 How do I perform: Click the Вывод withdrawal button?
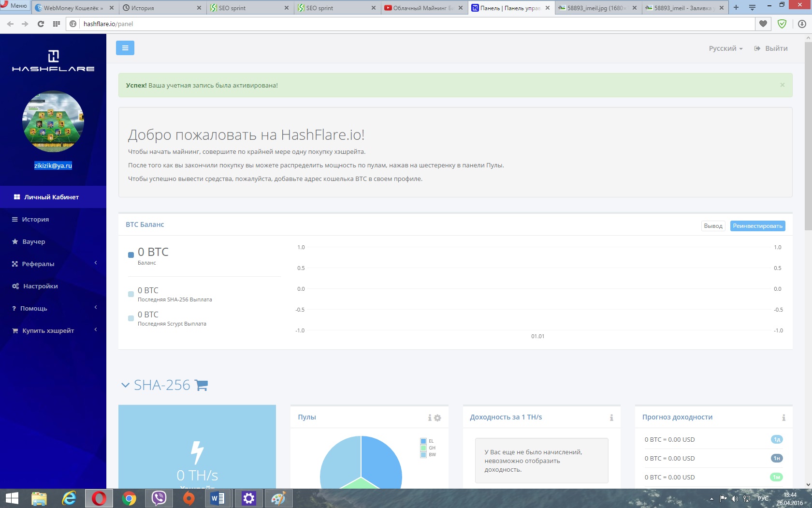tap(713, 226)
